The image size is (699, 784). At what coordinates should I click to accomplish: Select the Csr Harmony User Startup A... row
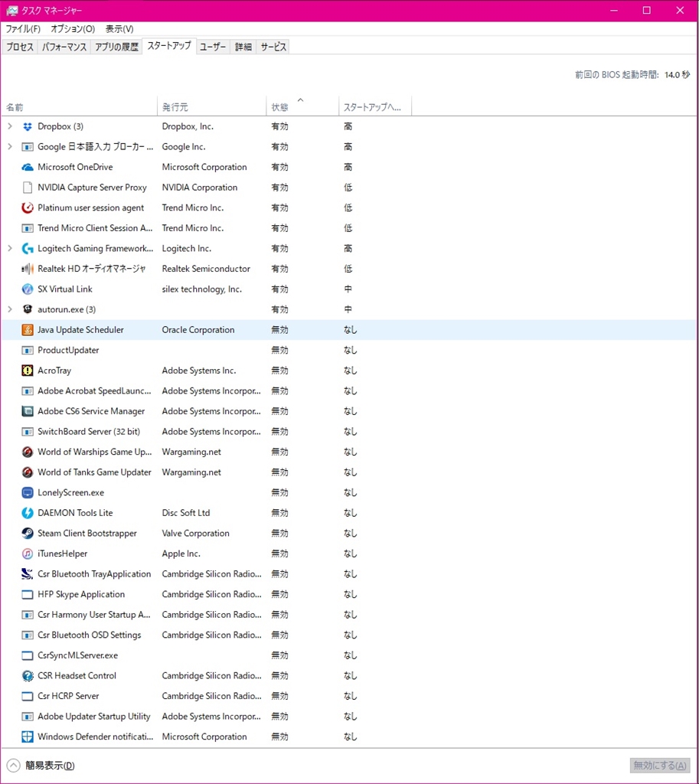click(349, 615)
